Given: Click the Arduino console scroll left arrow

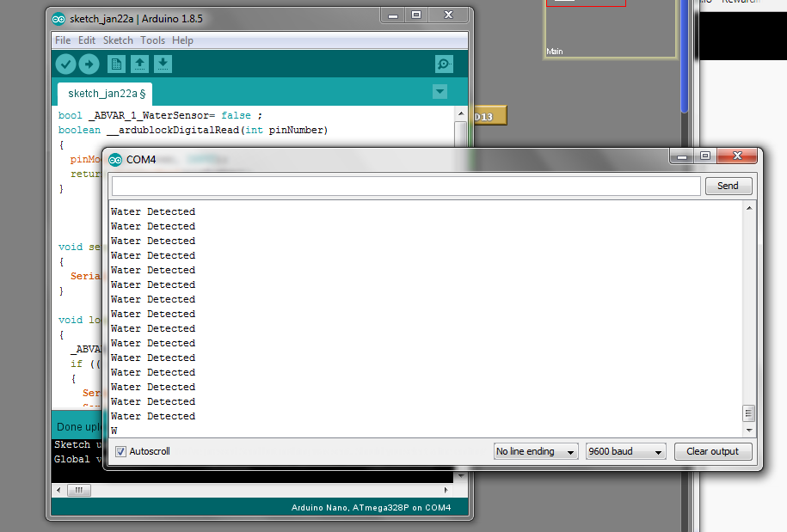Looking at the screenshot, I should click(58, 490).
